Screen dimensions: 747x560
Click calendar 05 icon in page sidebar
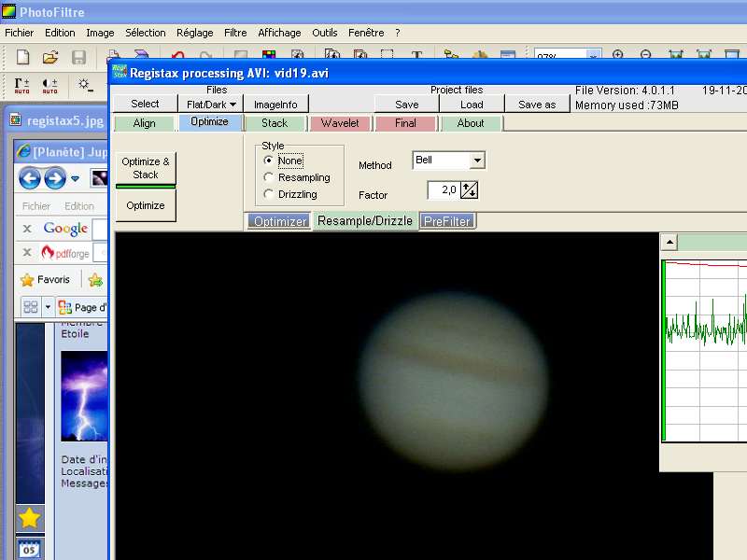click(x=30, y=549)
